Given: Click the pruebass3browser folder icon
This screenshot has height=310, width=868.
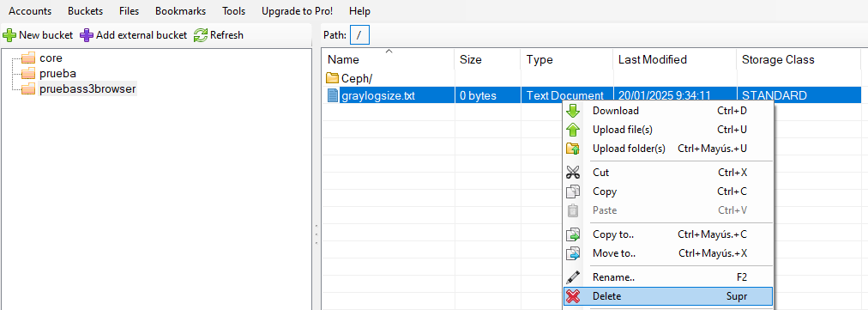Looking at the screenshot, I should point(27,88).
